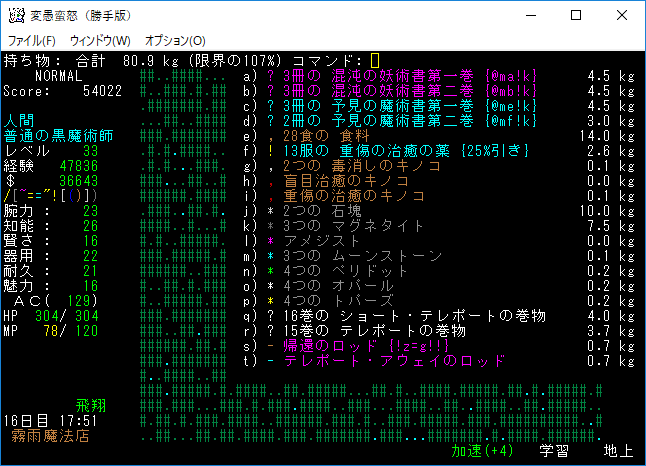Click the yellow '*' symbol beside トパーズ
The height and width of the screenshot is (466, 646).
(x=270, y=301)
